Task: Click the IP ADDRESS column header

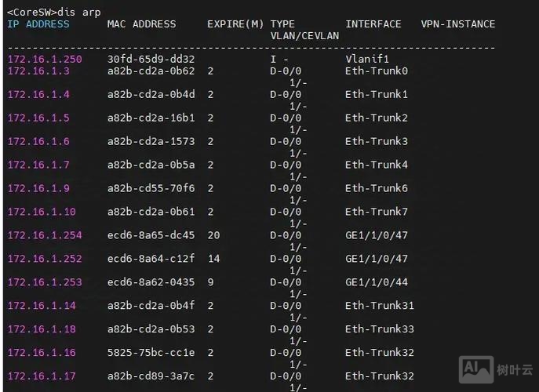Action: [38, 24]
